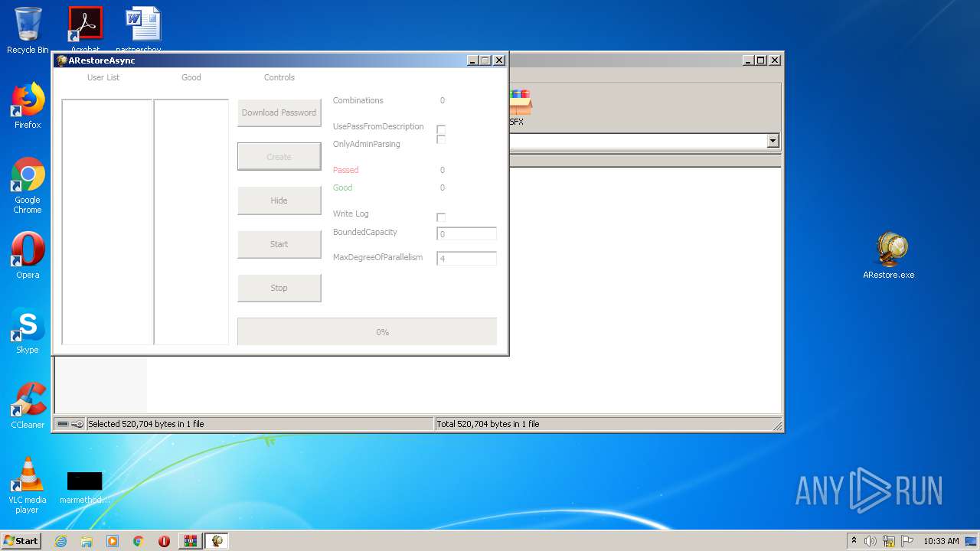Click the BoundedCapacity input field
This screenshot has height=551, width=980.
coord(466,234)
